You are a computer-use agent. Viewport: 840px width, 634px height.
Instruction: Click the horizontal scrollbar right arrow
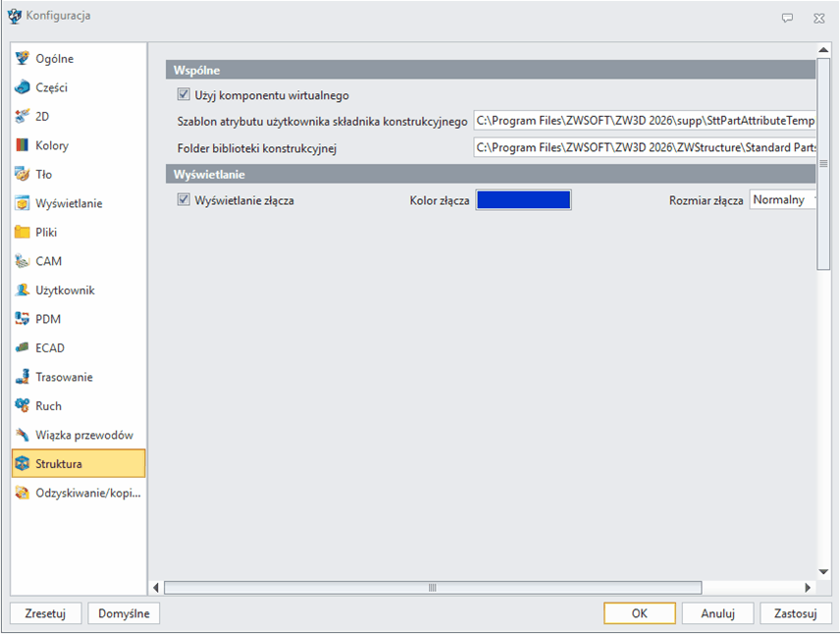click(808, 588)
